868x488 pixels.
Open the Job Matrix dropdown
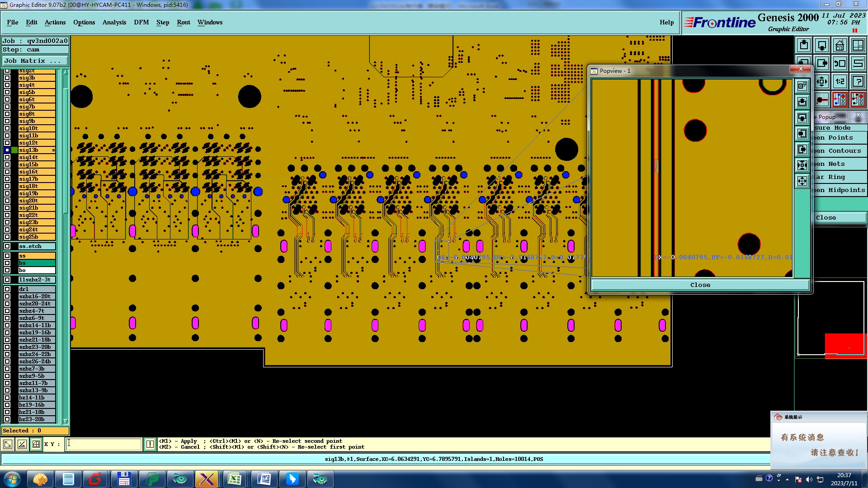(35, 61)
